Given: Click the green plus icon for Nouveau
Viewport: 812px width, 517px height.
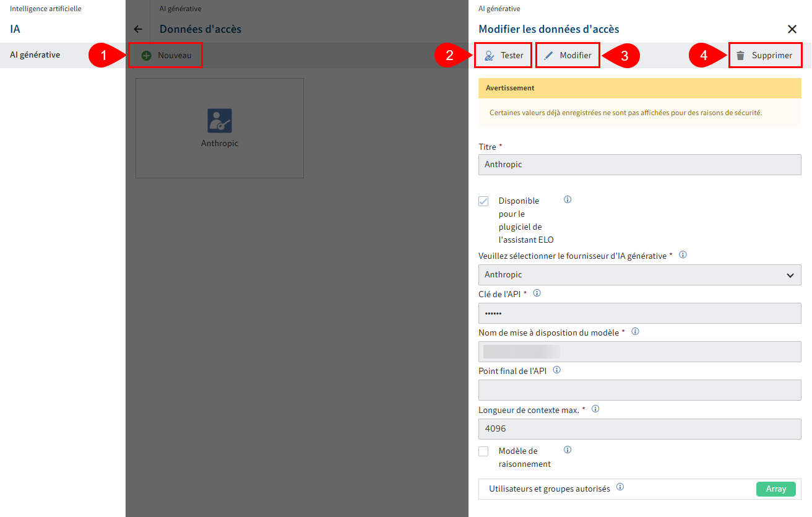Looking at the screenshot, I should tap(146, 56).
